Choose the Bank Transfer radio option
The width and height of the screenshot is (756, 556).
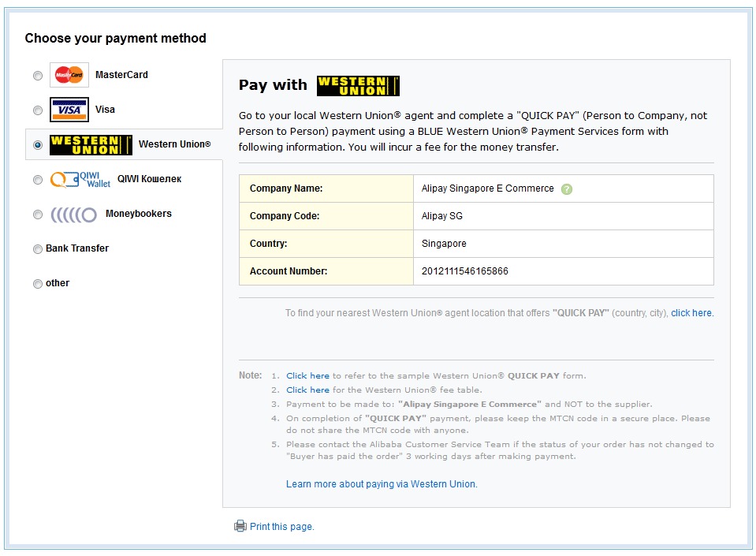[38, 249]
